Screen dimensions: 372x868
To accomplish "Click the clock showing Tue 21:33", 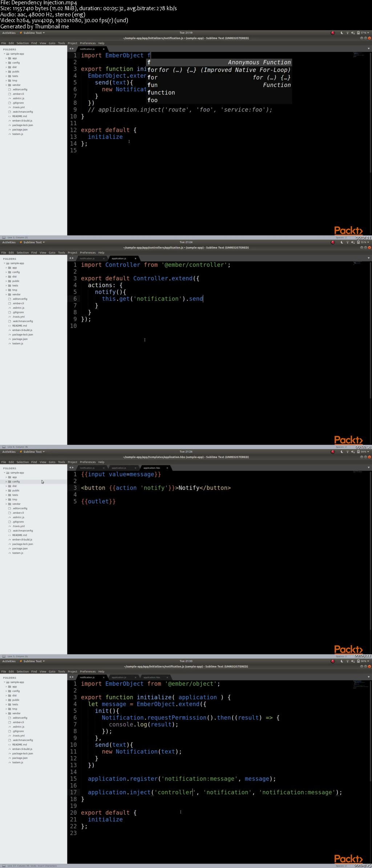I will point(186,661).
